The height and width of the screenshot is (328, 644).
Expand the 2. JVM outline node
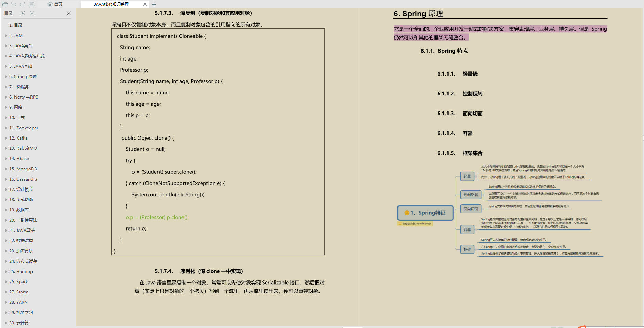(6, 36)
